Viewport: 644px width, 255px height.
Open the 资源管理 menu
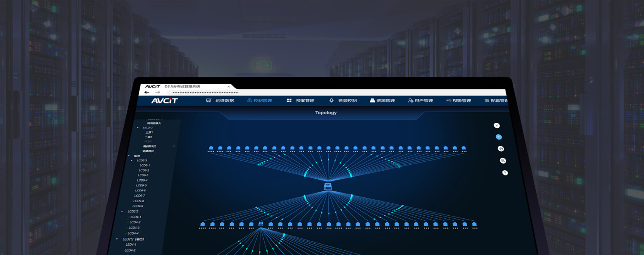[382, 101]
